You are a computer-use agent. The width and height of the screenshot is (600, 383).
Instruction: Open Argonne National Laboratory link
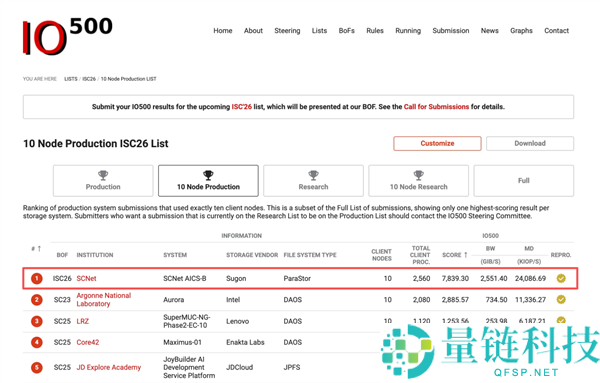104,300
